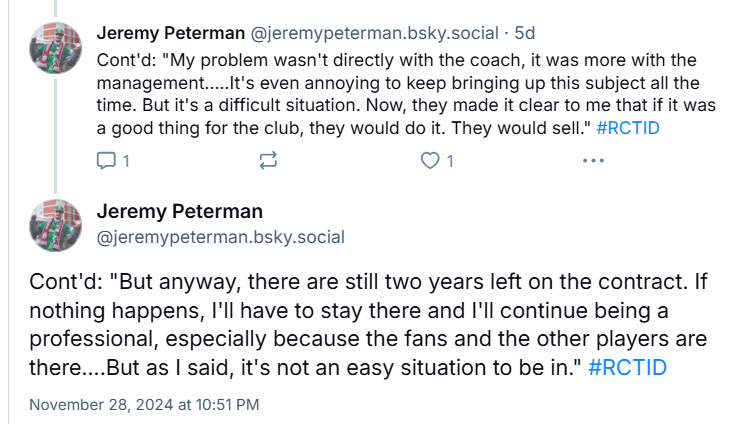The width and height of the screenshot is (743, 424).
Task: Click the repost icon under first post
Action: (268, 160)
